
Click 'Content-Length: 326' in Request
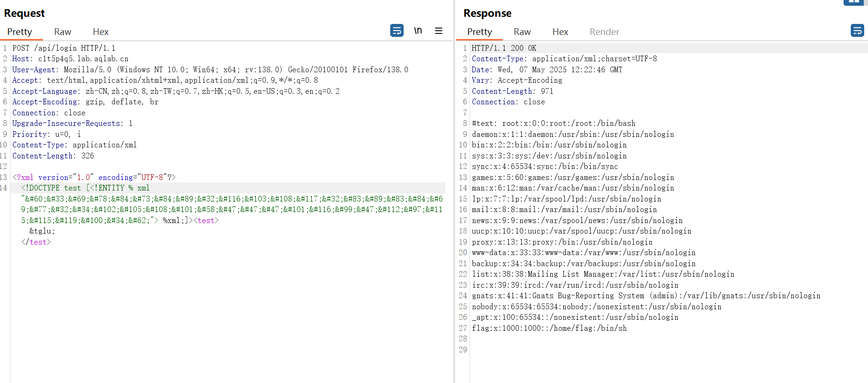tap(53, 156)
